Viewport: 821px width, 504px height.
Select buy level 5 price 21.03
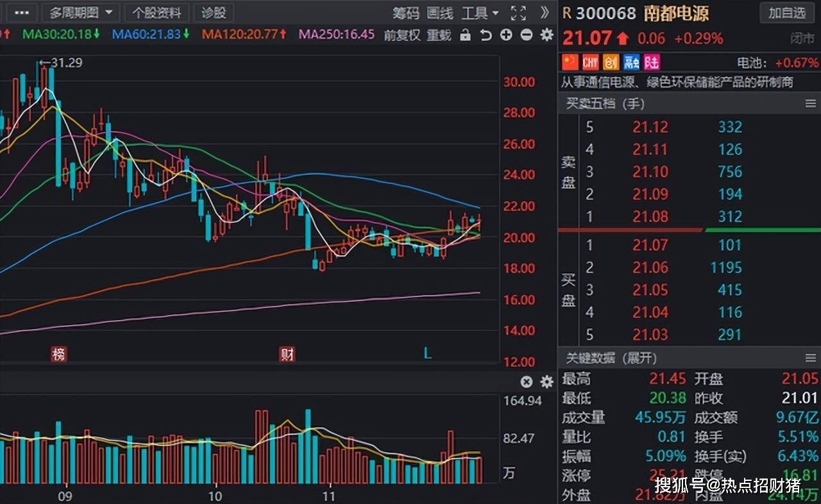[x=650, y=335]
